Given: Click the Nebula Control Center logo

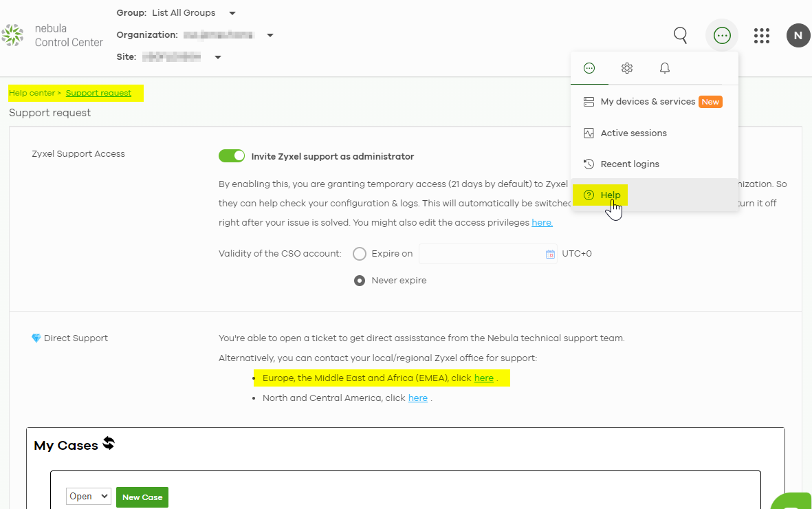Looking at the screenshot, I should [52, 35].
